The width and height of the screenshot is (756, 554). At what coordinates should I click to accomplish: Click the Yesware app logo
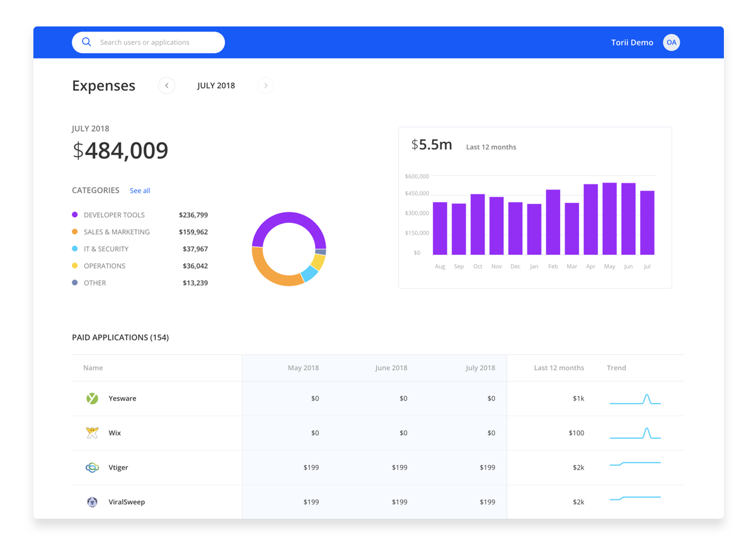coord(92,399)
